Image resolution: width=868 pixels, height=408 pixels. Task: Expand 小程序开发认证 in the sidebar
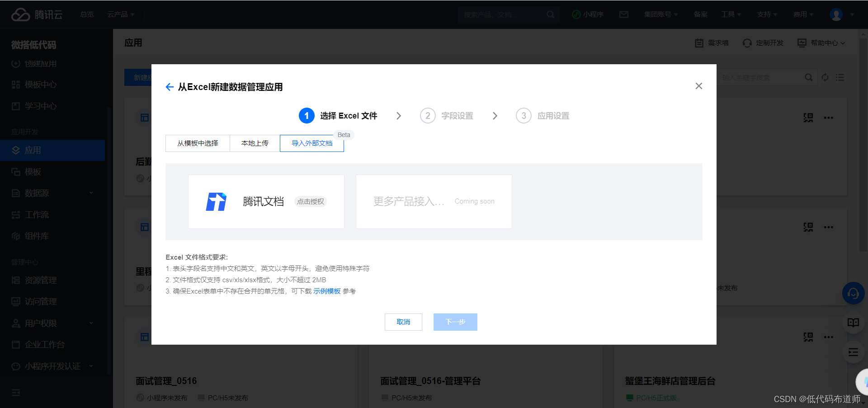[52, 366]
